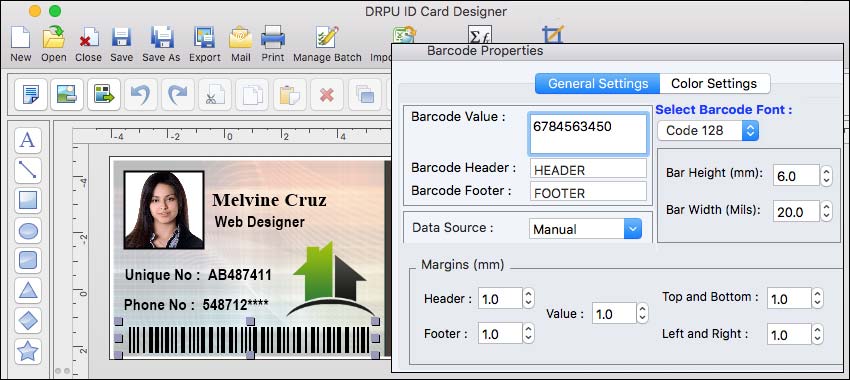Adjust the Value margin stepper

[x=642, y=313]
